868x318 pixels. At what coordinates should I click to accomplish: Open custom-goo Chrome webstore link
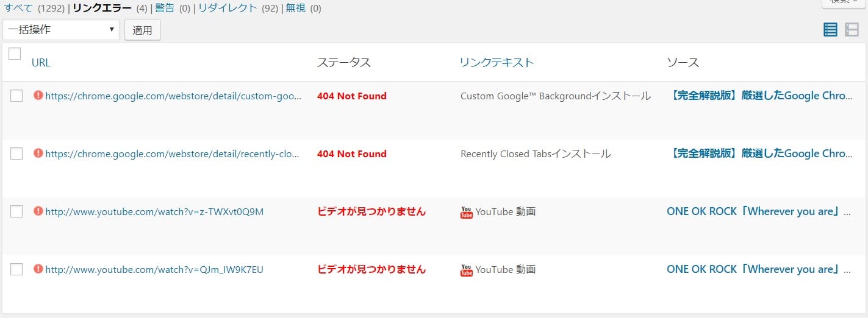click(x=173, y=96)
